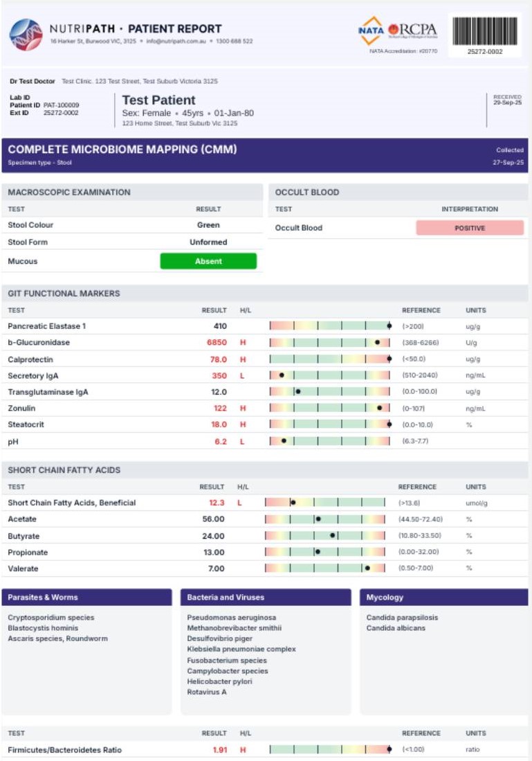Image resolution: width=532 pixels, height=761 pixels.
Task: Click the NutriPath DNA logo
Action: click(x=26, y=35)
